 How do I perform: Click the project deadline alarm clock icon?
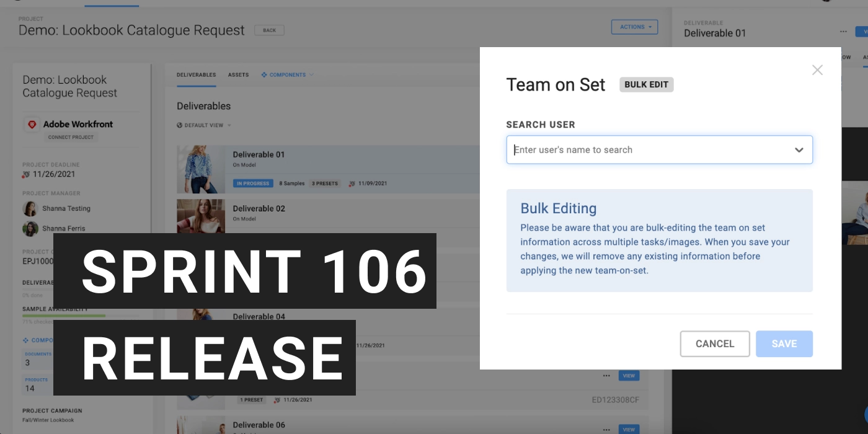pyautogui.click(x=26, y=175)
